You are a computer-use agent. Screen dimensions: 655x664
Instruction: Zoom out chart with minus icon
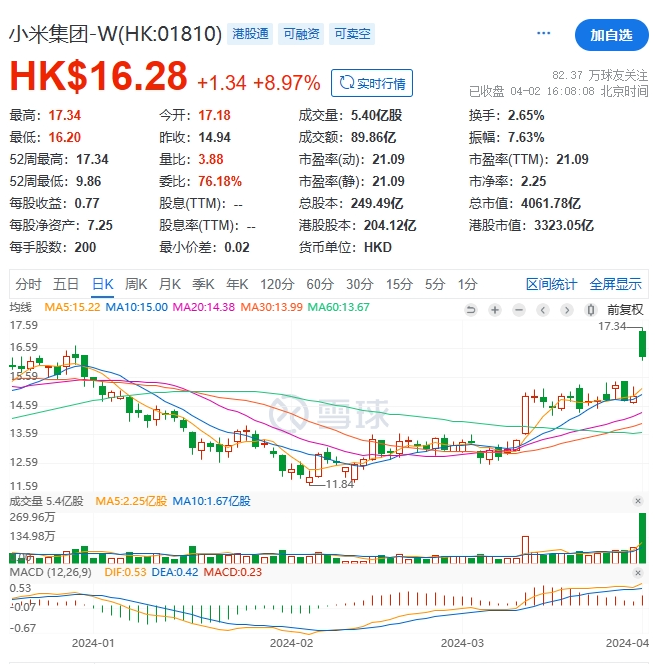(x=519, y=310)
